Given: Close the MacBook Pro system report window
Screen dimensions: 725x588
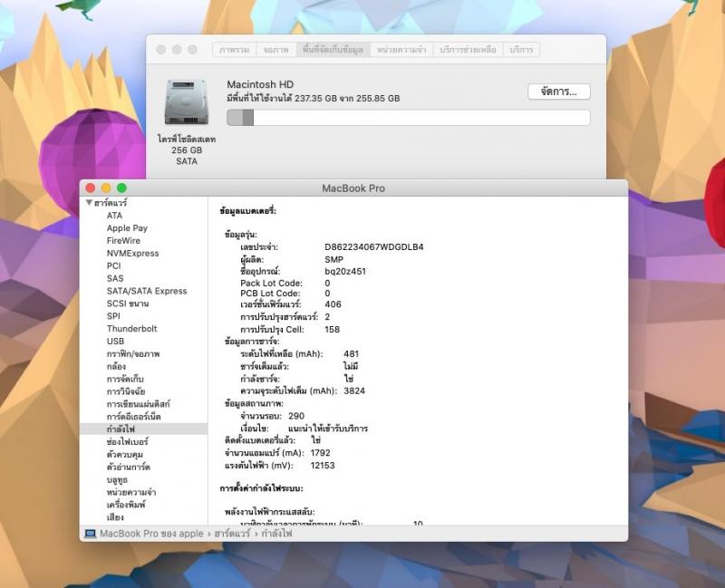Looking at the screenshot, I should coord(91,188).
